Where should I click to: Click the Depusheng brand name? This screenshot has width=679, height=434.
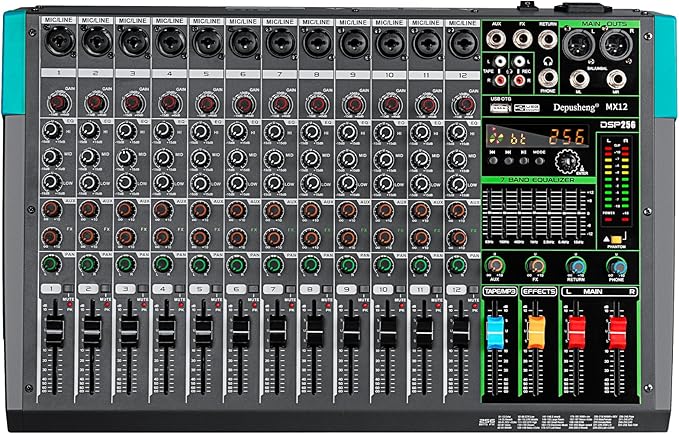[x=576, y=107]
